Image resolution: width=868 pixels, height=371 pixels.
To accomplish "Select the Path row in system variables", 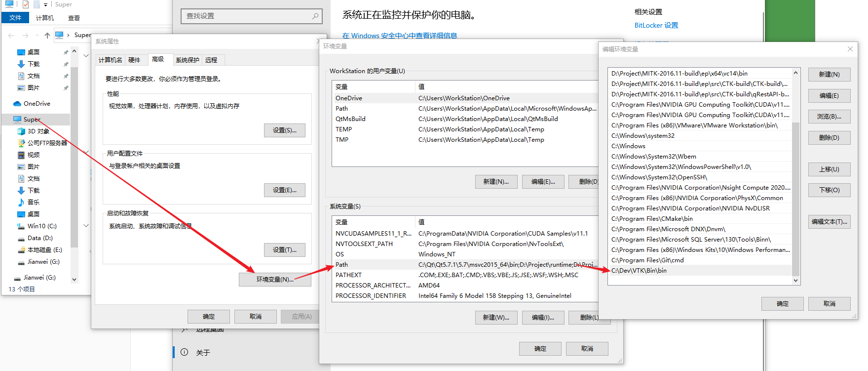I will (x=465, y=265).
